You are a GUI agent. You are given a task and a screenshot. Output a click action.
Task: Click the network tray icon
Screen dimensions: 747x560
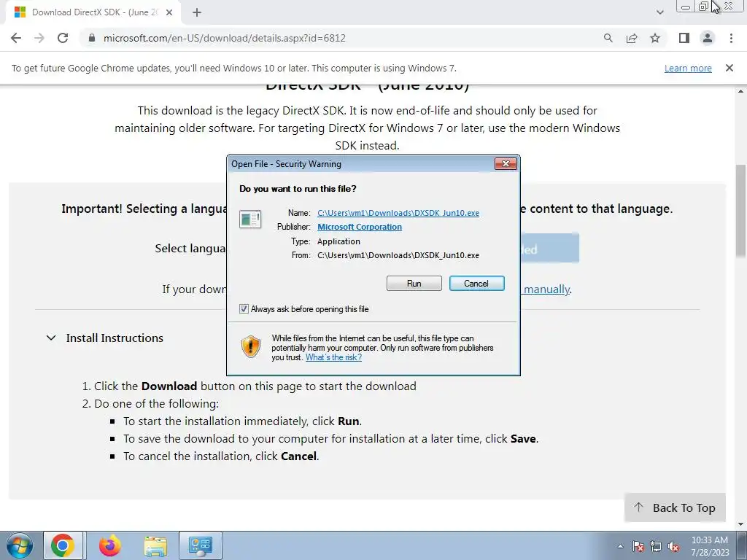[x=656, y=546]
